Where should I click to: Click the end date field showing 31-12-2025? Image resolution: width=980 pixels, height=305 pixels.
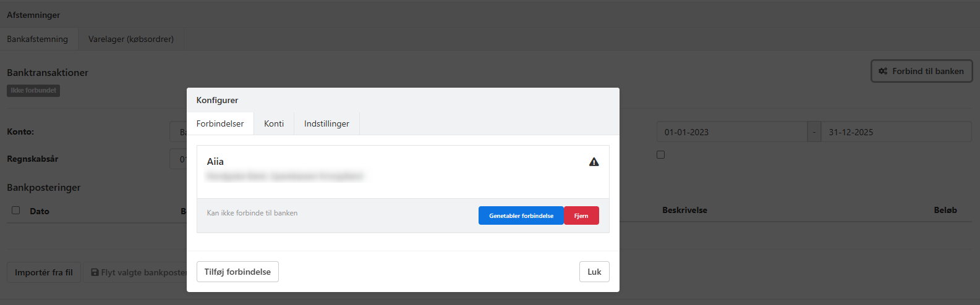pos(895,132)
